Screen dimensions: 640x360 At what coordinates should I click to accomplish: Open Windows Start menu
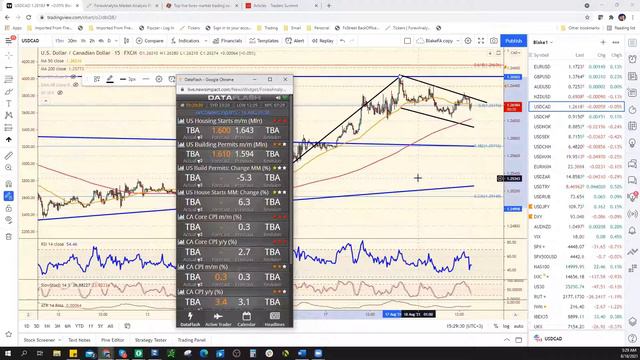pyautogui.click(x=8, y=353)
